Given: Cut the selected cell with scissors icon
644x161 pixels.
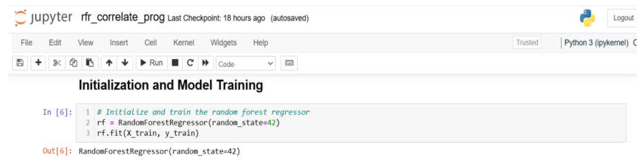Looking at the screenshot, I should click(x=57, y=63).
